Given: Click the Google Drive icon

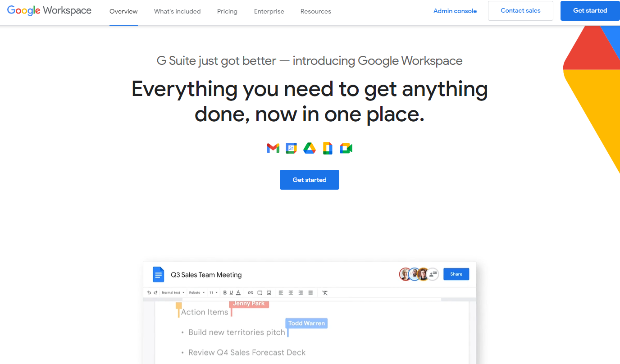Looking at the screenshot, I should (310, 148).
